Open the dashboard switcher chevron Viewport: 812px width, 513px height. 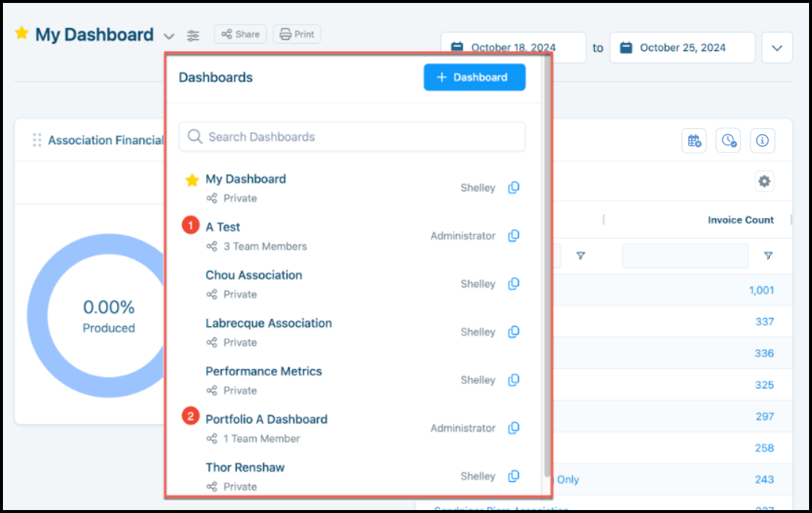coord(169,36)
